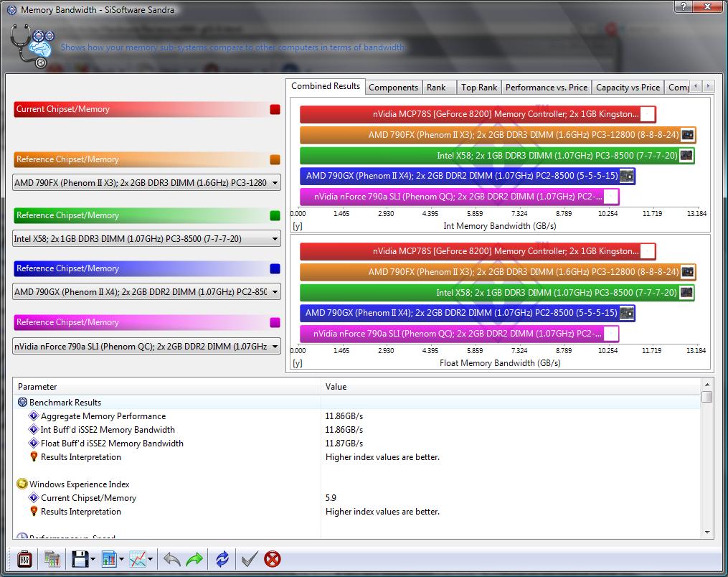Click the orange AMD 790FX bar in Float chart
This screenshot has width=728, height=577.
tap(498, 272)
